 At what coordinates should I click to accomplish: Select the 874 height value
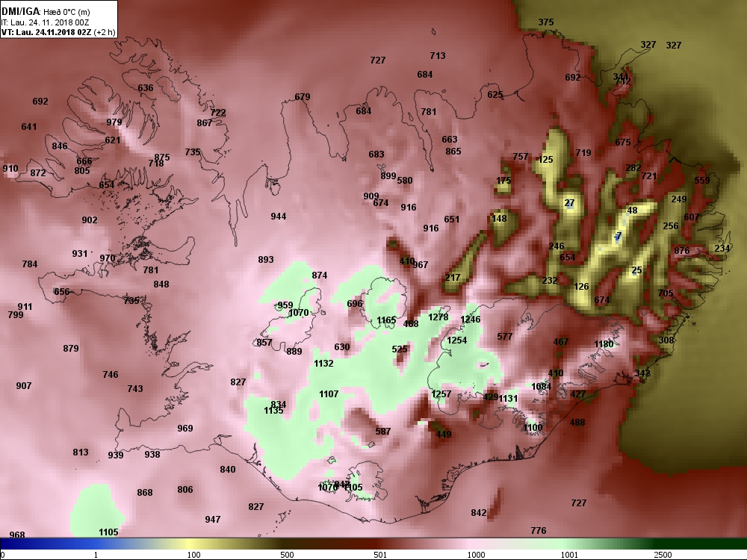click(319, 276)
